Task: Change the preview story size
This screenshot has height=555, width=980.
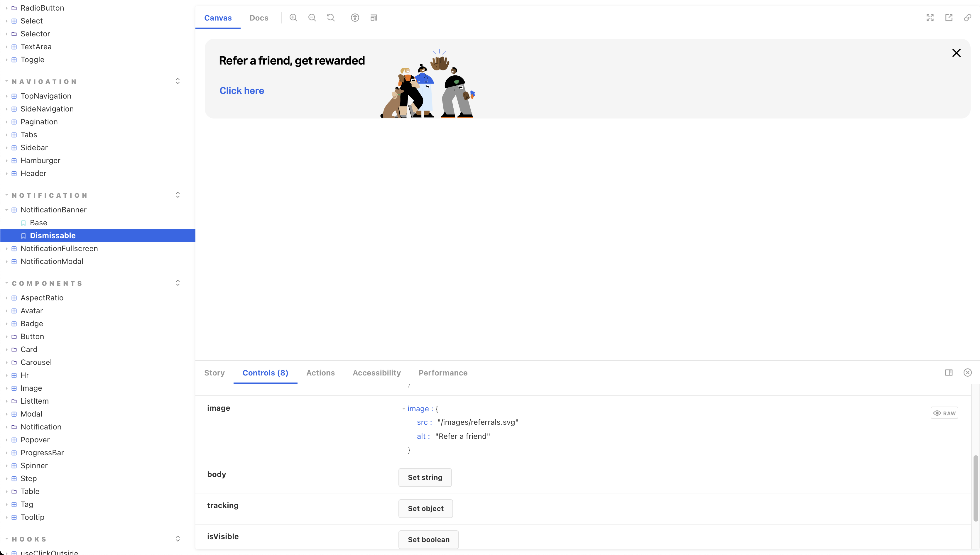Action: (x=374, y=18)
